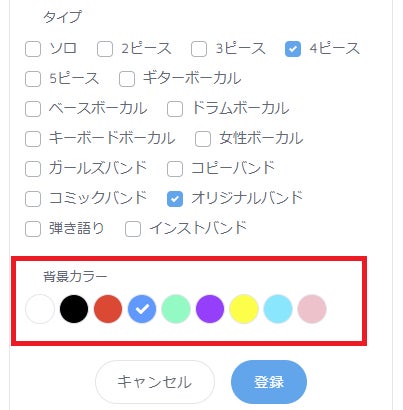The image size is (403, 410).
Task: Enable the 2ピース option
Action: point(105,49)
